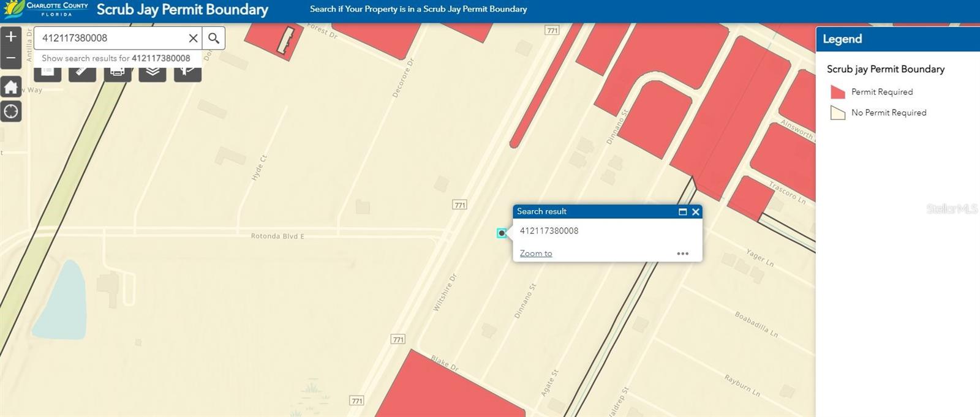The height and width of the screenshot is (417, 980).
Task: Click the 'Decorore Dr' street label
Action: tap(403, 78)
